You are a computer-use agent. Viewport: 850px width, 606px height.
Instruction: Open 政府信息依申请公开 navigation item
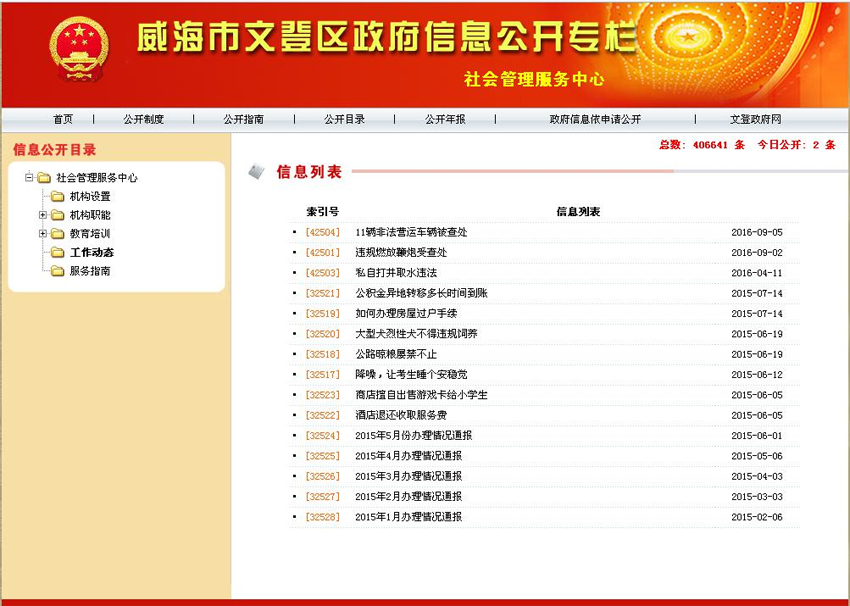(x=595, y=119)
